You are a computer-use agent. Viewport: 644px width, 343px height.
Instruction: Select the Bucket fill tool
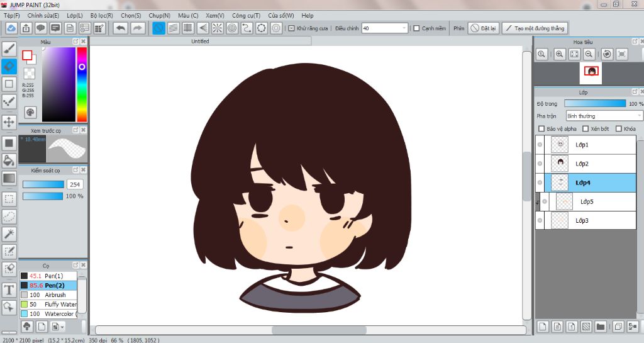[x=9, y=160]
